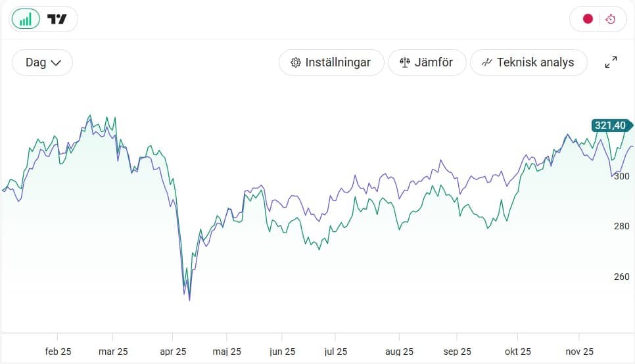The width and height of the screenshot is (635, 364).
Task: Click the feb 25 date marker
Action: (58, 352)
